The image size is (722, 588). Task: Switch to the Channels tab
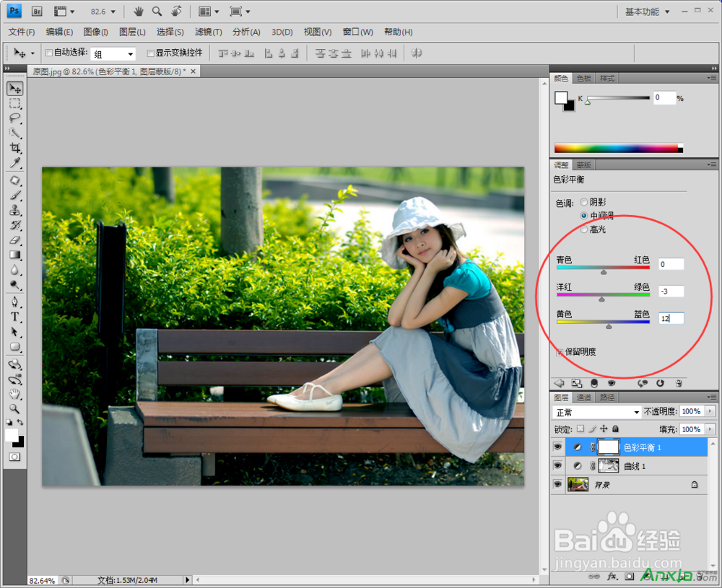[x=583, y=397]
